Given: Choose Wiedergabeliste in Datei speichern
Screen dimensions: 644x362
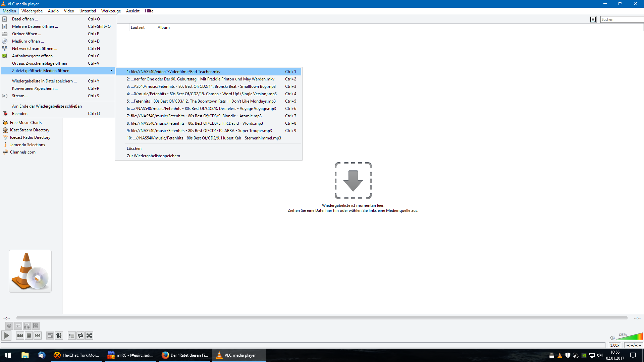Looking at the screenshot, I should (58, 81).
